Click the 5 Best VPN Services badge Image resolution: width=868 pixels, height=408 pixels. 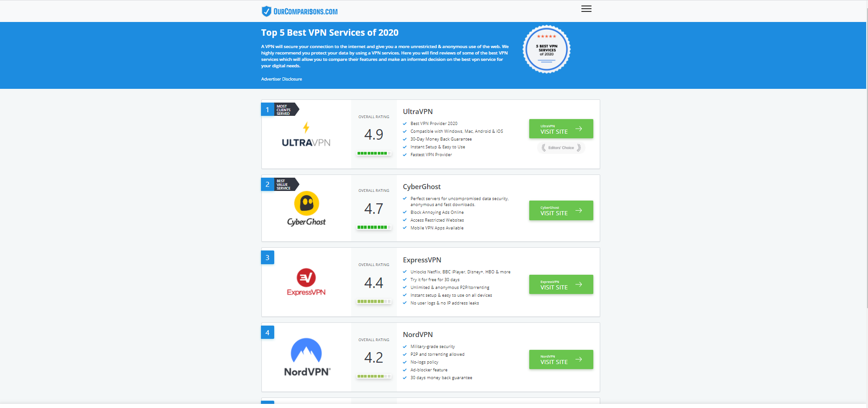(546, 49)
